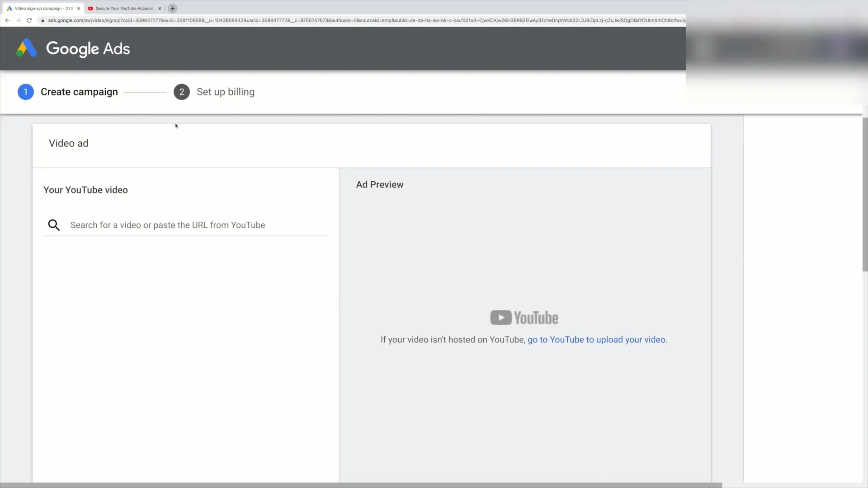The height and width of the screenshot is (488, 868).
Task: Click the browser forward arrow
Action: tap(18, 20)
